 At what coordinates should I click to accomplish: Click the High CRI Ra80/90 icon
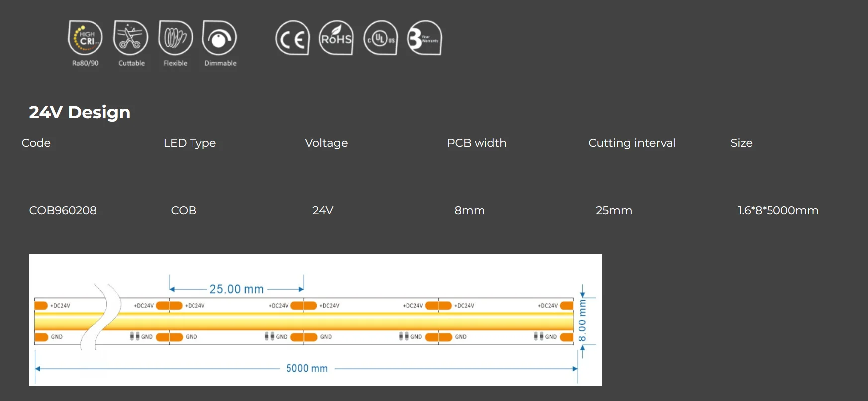pos(86,38)
